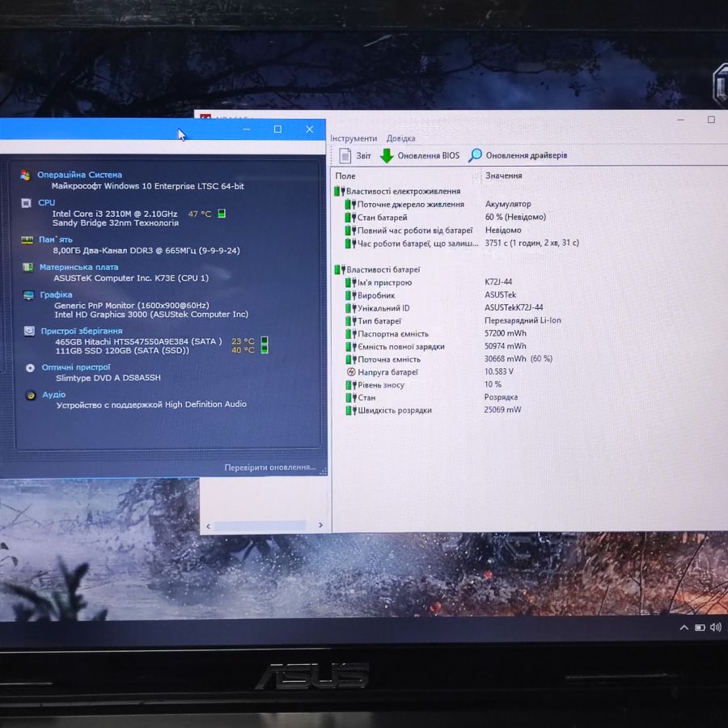Open Операційна Система section in Speccy
728x728 pixels.
pos(79,175)
